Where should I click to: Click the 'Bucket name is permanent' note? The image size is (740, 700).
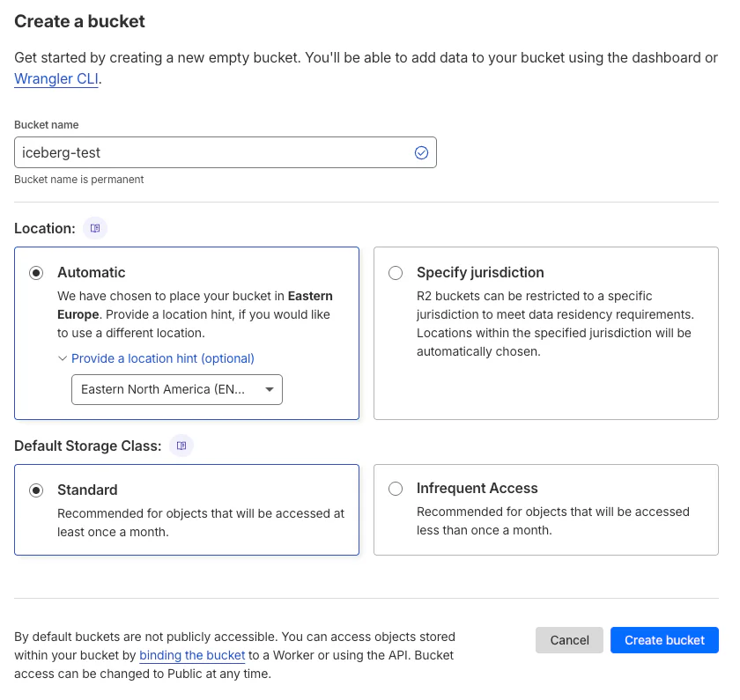point(78,180)
